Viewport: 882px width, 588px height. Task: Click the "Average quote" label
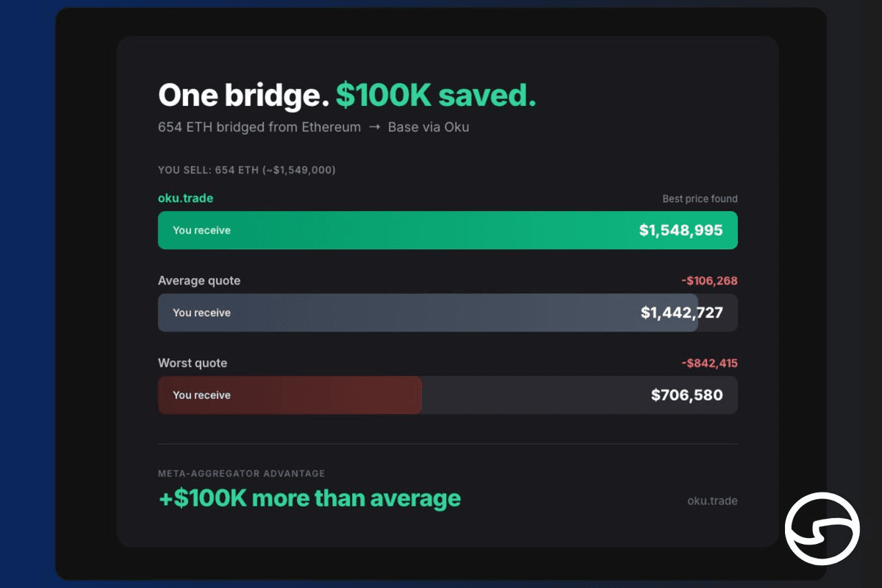point(198,281)
